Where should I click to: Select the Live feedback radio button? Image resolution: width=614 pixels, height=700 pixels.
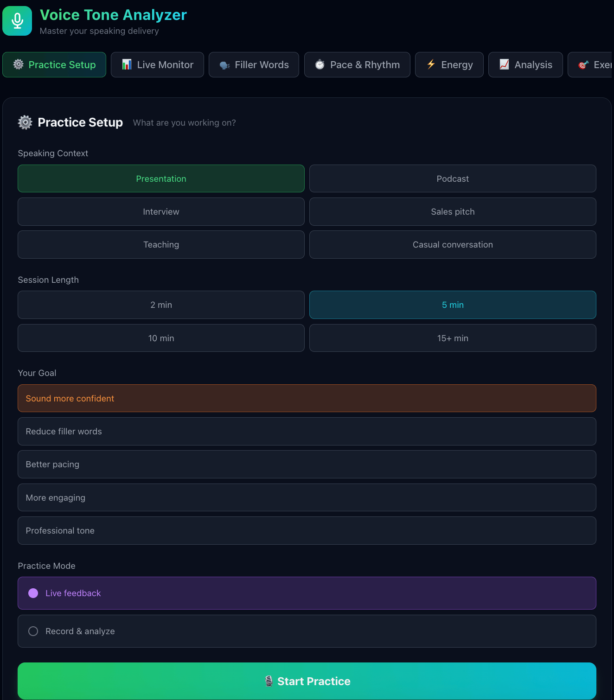[x=33, y=593]
